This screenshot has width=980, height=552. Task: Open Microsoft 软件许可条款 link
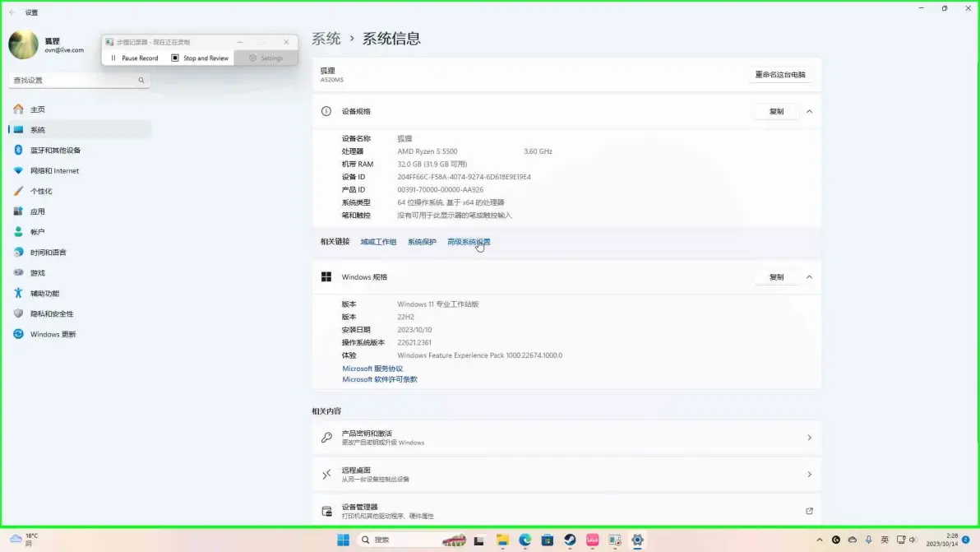coord(379,379)
